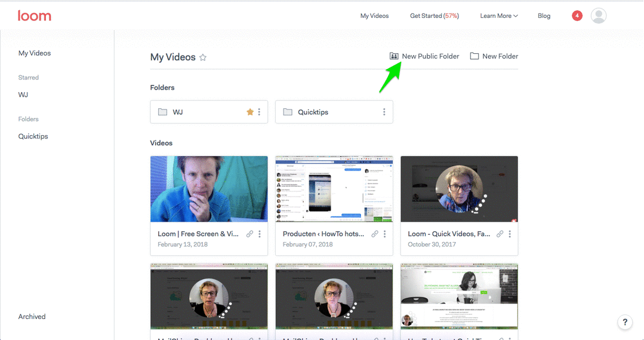Open Quicktips folder in sidebar
The height and width of the screenshot is (340, 644).
point(33,136)
